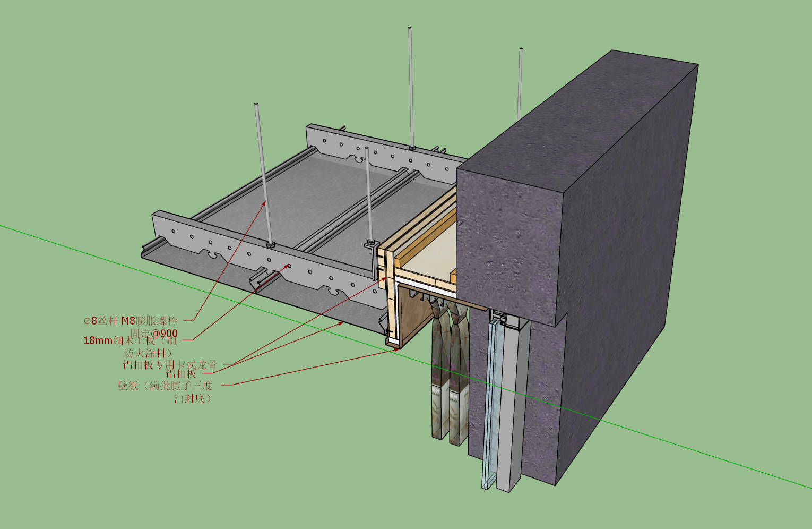Select the ∅8丝杆 M8膨胀螺栓 annotation text
The width and height of the screenshot is (812, 529).
pos(131,321)
